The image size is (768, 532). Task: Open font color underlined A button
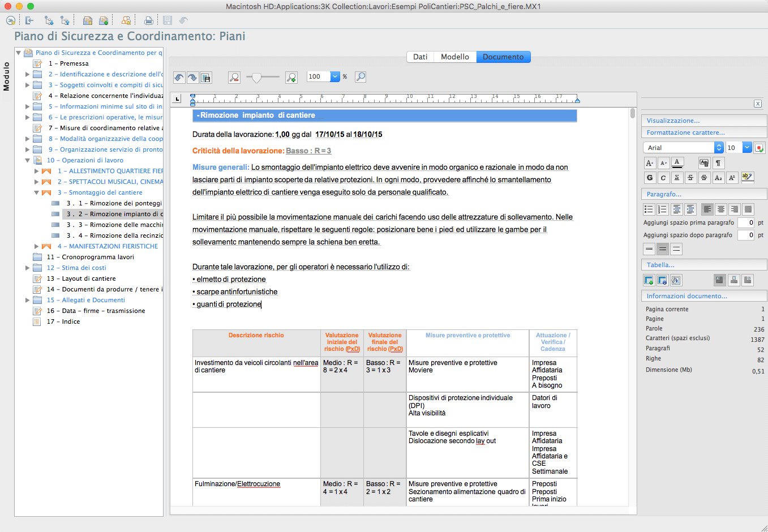click(677, 163)
